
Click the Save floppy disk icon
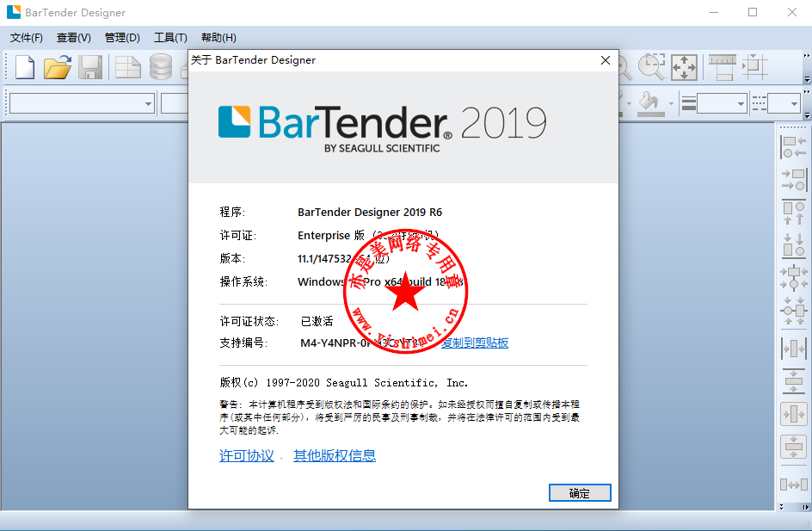pos(90,67)
